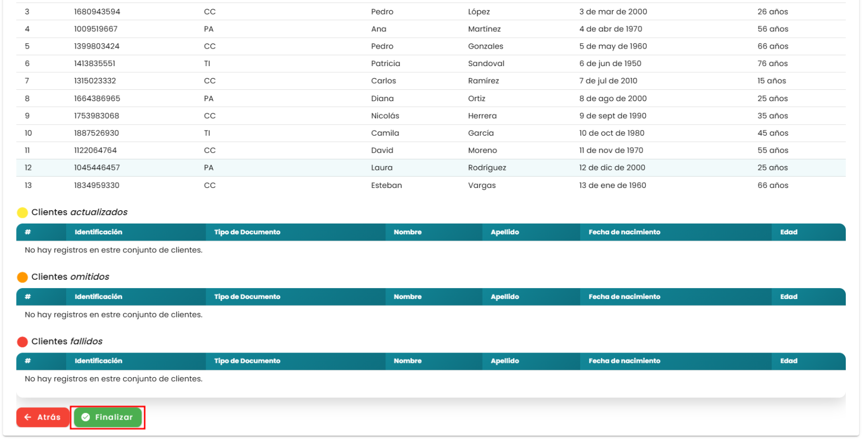Click the green Finalizar button

click(107, 417)
